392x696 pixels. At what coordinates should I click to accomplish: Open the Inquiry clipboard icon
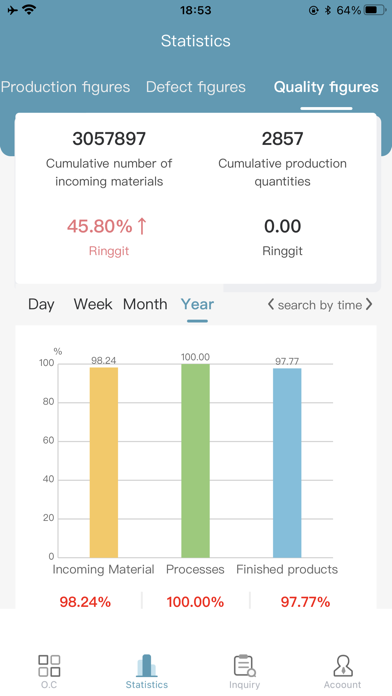[245, 666]
